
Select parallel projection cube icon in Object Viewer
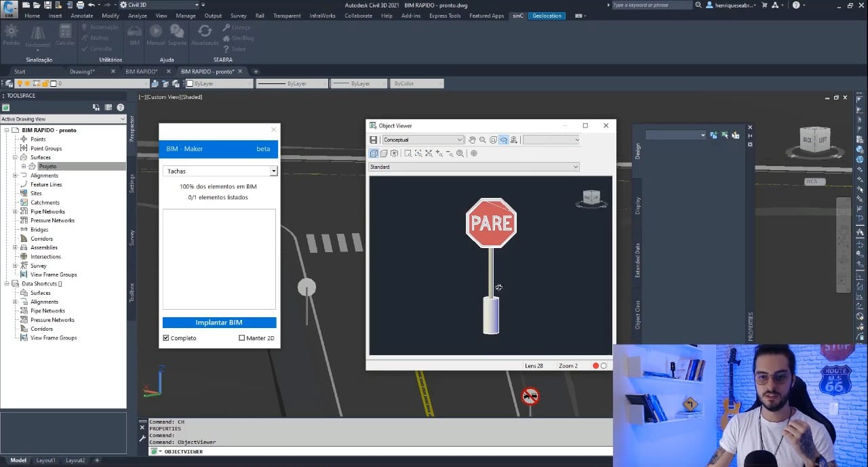374,154
